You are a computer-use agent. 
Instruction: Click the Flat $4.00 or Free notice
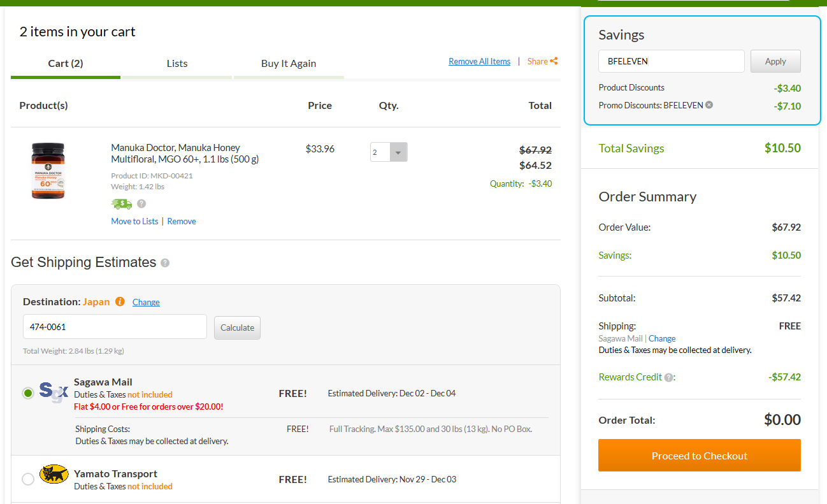pos(148,407)
